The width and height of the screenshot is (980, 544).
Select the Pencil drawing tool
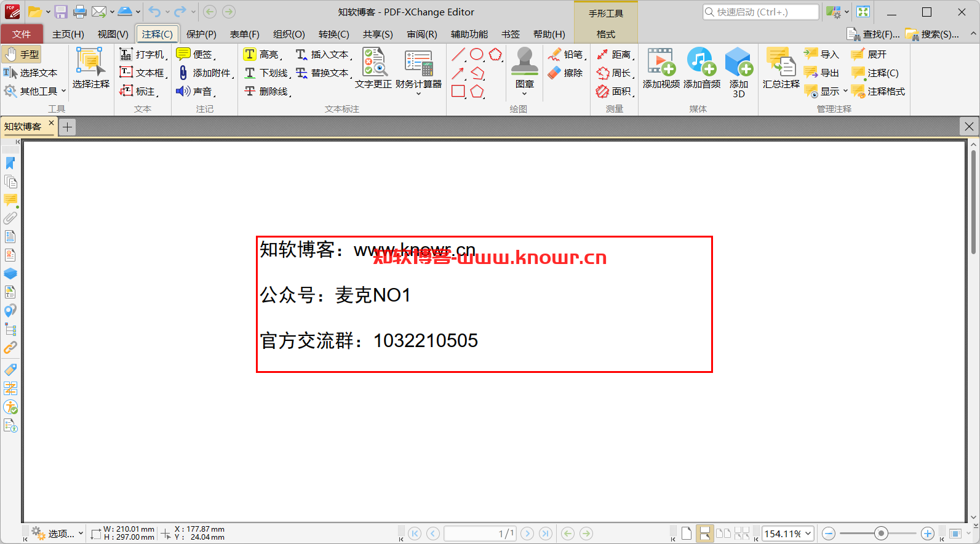[566, 54]
